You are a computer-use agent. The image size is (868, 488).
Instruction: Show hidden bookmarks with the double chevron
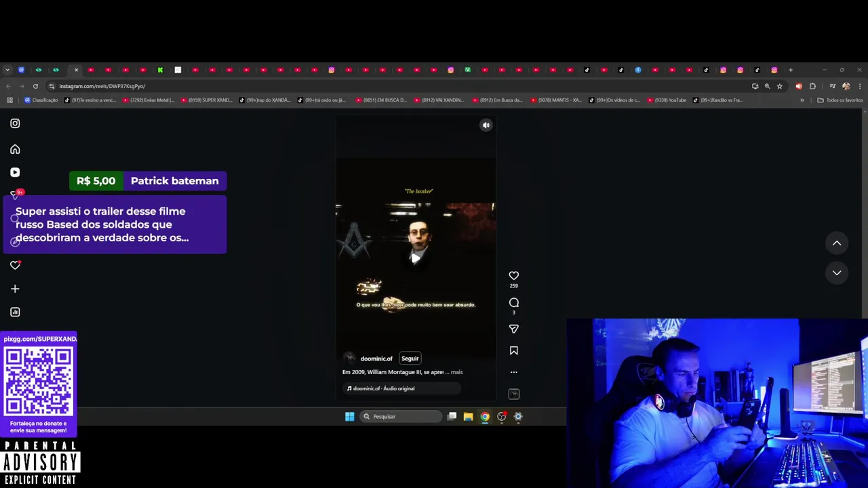coord(802,100)
